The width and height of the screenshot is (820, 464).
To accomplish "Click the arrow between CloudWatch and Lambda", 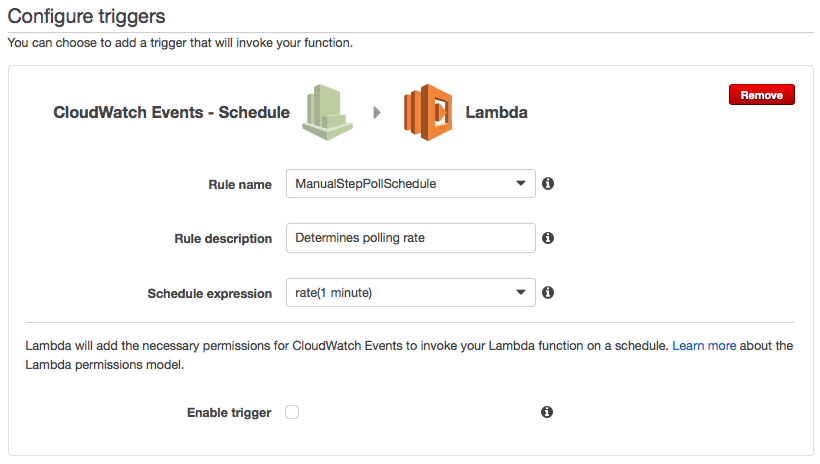I will pyautogui.click(x=377, y=112).
